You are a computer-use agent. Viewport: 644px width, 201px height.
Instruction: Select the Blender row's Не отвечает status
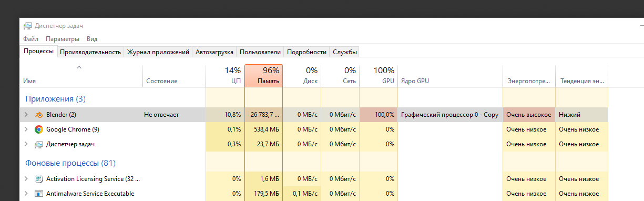pyautogui.click(x=162, y=115)
